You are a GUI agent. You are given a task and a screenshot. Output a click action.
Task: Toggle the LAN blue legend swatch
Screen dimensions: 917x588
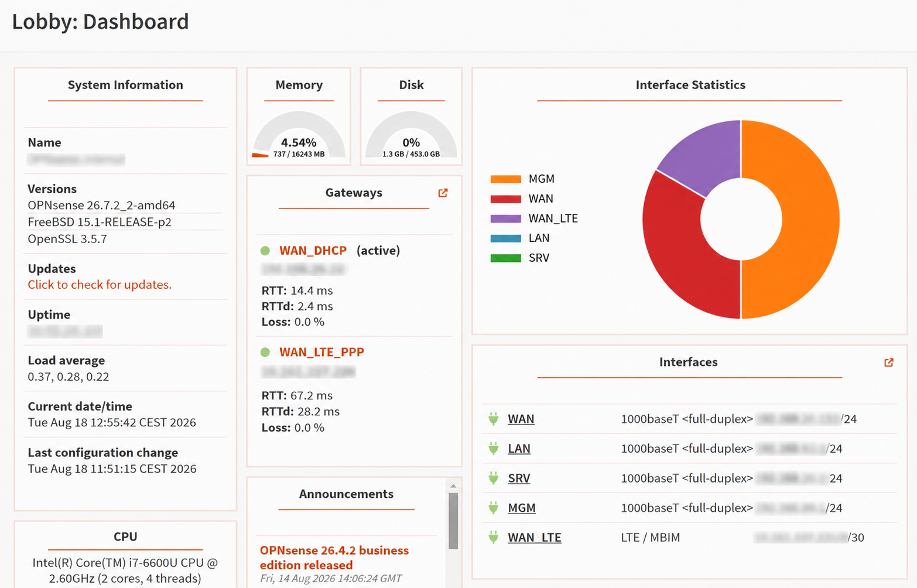tap(506, 238)
